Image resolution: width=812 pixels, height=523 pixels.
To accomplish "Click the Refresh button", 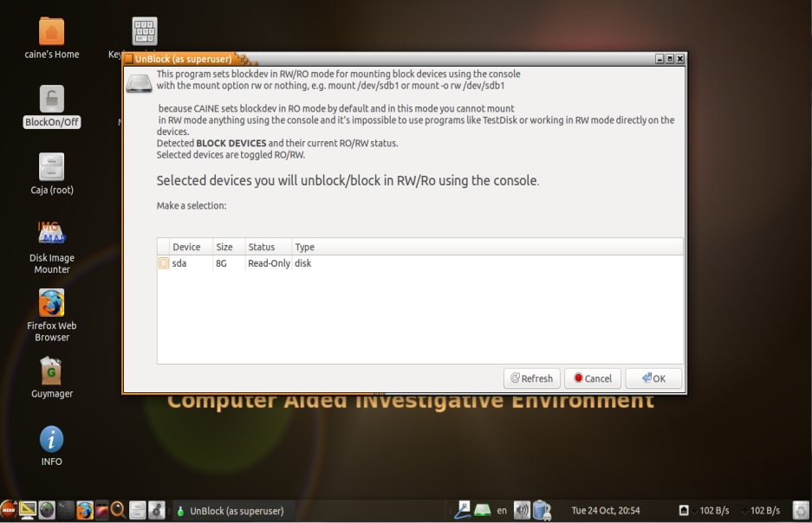I will (x=532, y=378).
